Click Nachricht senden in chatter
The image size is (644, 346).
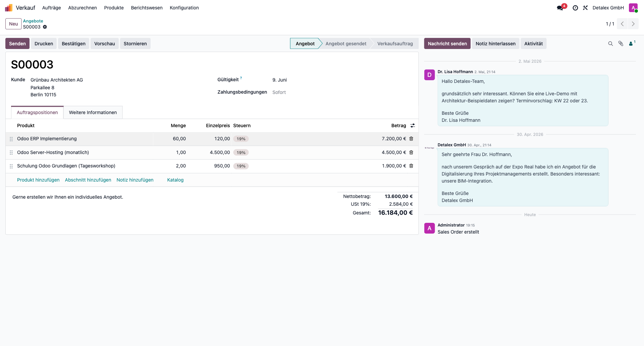(x=447, y=44)
